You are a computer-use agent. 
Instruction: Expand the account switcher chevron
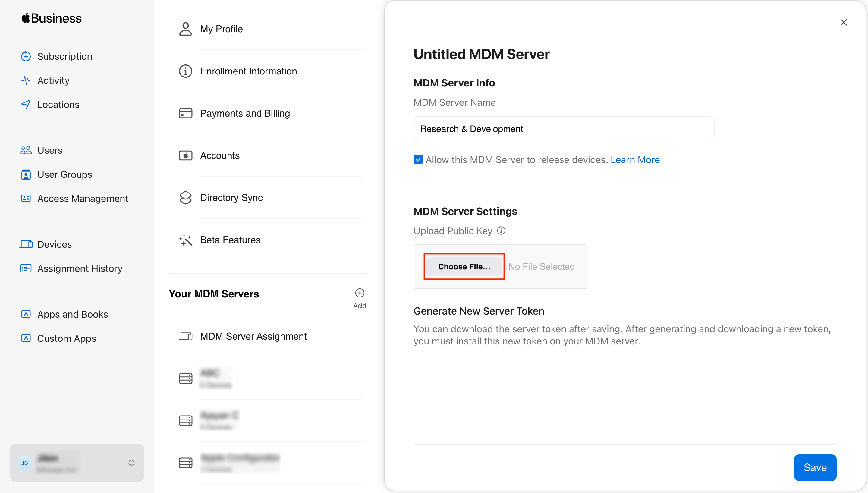tap(131, 463)
